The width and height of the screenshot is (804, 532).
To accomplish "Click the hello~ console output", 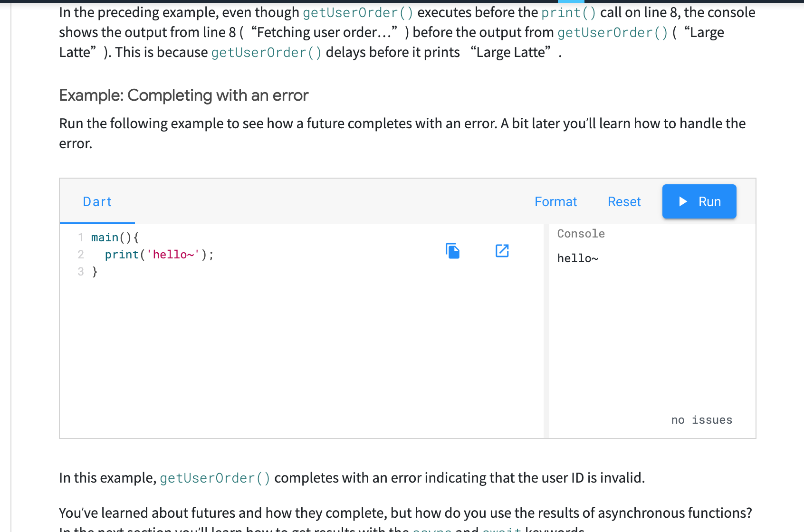I will coord(577,258).
